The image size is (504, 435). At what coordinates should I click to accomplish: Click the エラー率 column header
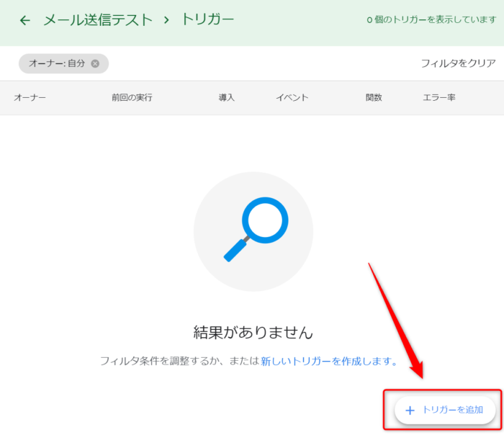coord(438,97)
